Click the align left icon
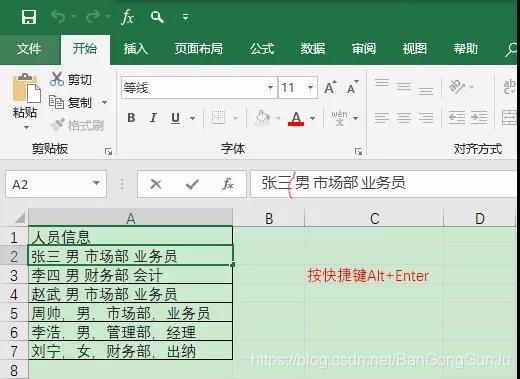 click(x=382, y=118)
